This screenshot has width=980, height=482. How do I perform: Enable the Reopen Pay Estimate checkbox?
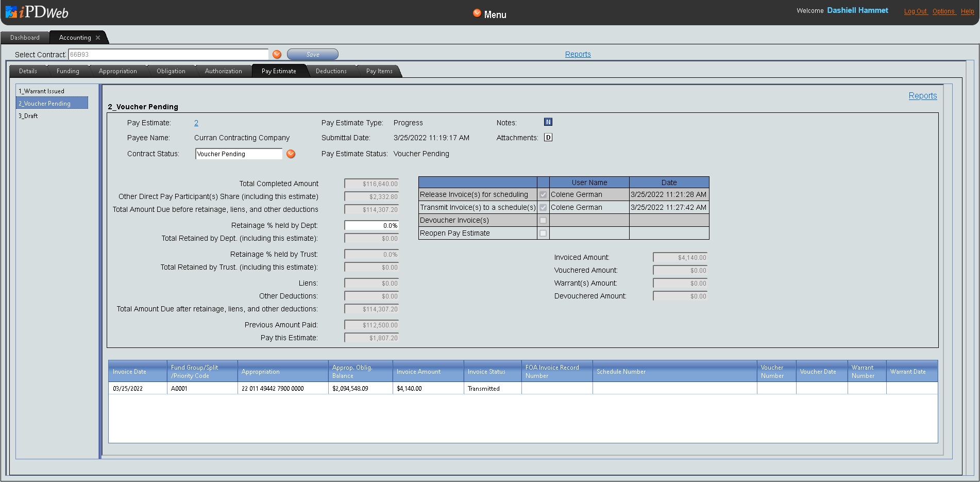point(543,234)
